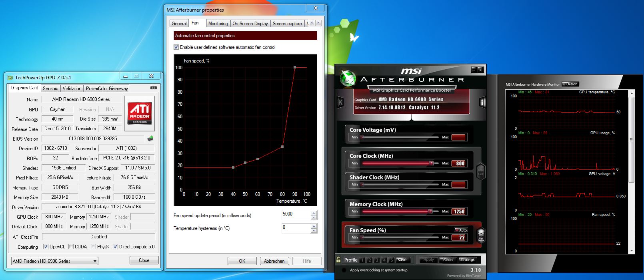
Task: Toggle the PhysX checkbox in GPU-Z
Action: click(93, 247)
